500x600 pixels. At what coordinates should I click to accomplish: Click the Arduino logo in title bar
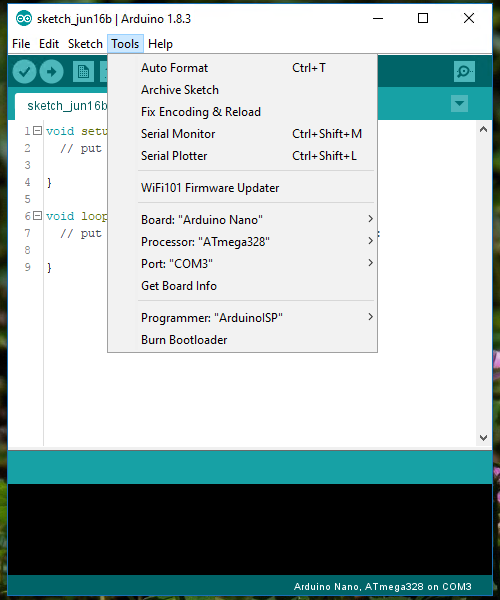[x=24, y=18]
